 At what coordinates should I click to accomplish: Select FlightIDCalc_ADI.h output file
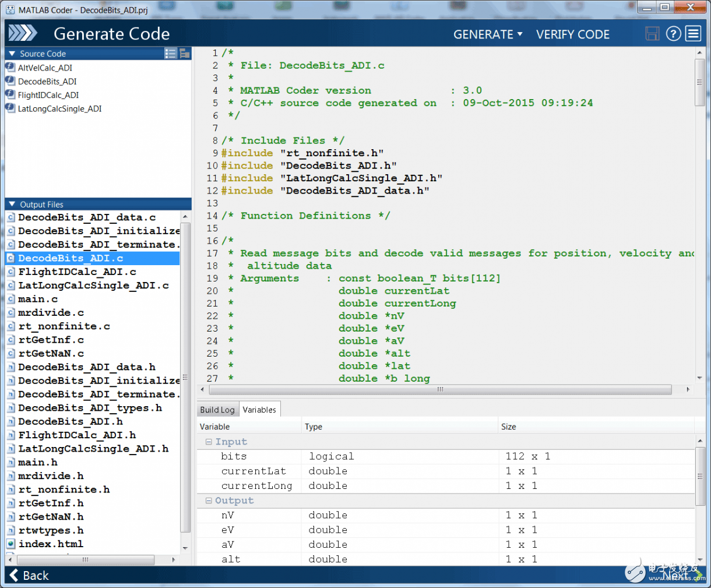[x=77, y=435]
